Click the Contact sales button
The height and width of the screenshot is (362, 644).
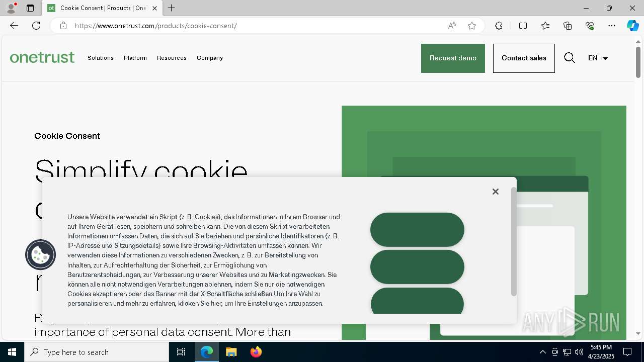524,58
